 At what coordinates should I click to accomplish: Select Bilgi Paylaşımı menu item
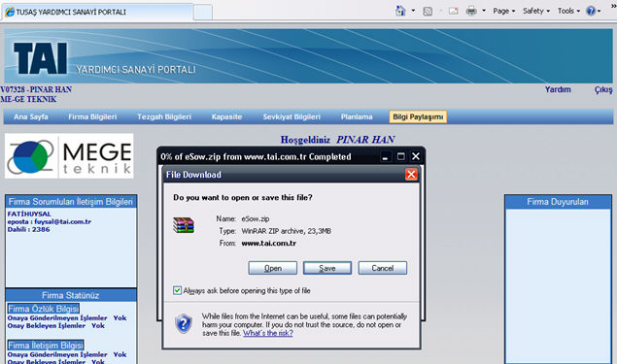click(418, 116)
